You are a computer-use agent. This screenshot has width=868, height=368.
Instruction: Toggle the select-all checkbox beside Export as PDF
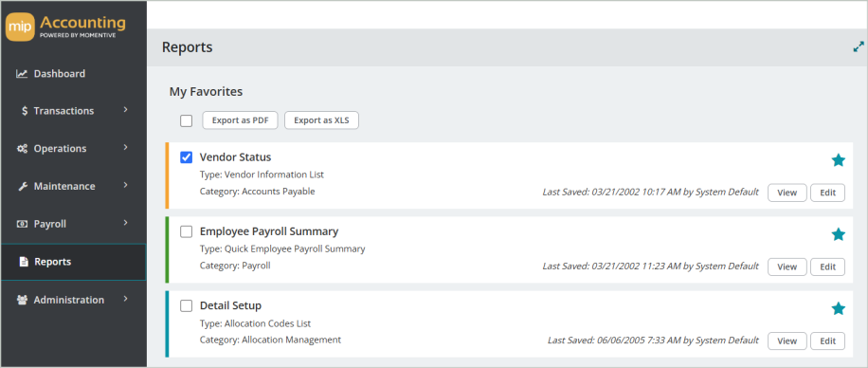click(x=187, y=120)
